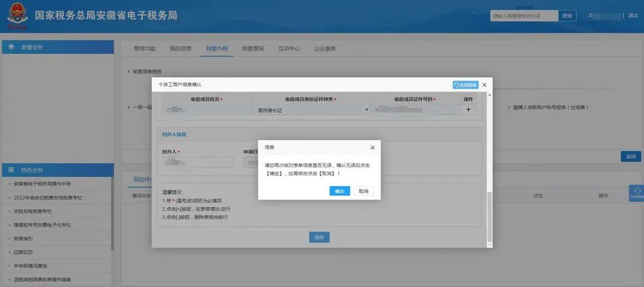Close the 信息 popup with its X icon
This screenshot has height=287, width=644.
pyautogui.click(x=373, y=147)
